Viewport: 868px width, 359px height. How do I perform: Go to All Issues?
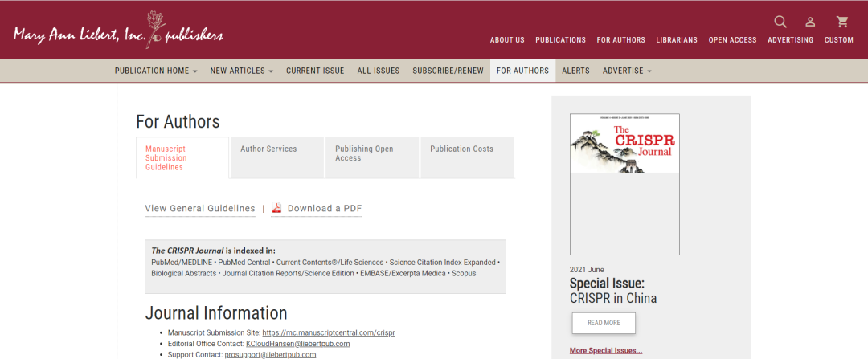tap(378, 71)
